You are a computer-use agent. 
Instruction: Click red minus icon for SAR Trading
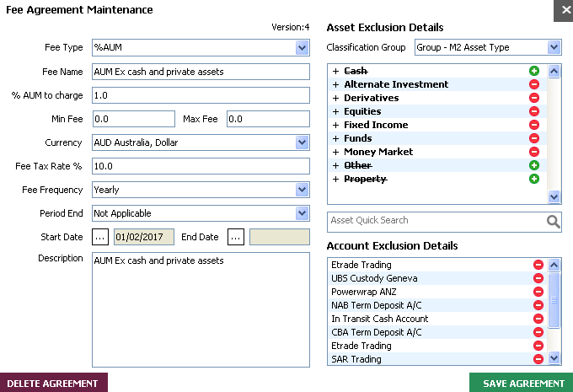pos(538,359)
